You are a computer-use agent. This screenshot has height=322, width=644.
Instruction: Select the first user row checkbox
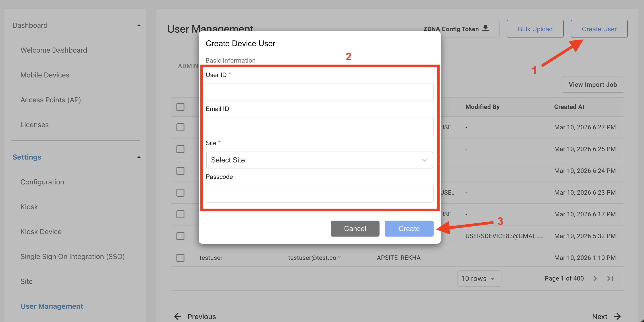(180, 127)
